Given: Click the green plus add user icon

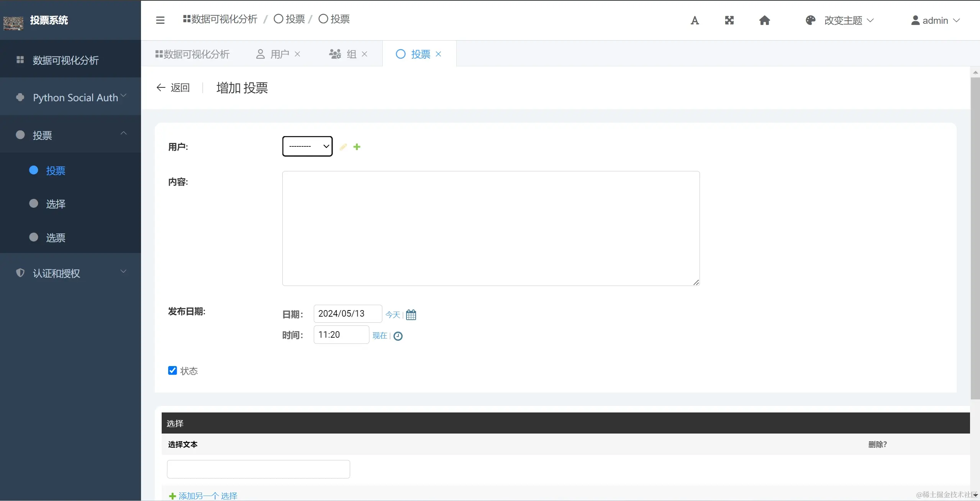Looking at the screenshot, I should [357, 147].
